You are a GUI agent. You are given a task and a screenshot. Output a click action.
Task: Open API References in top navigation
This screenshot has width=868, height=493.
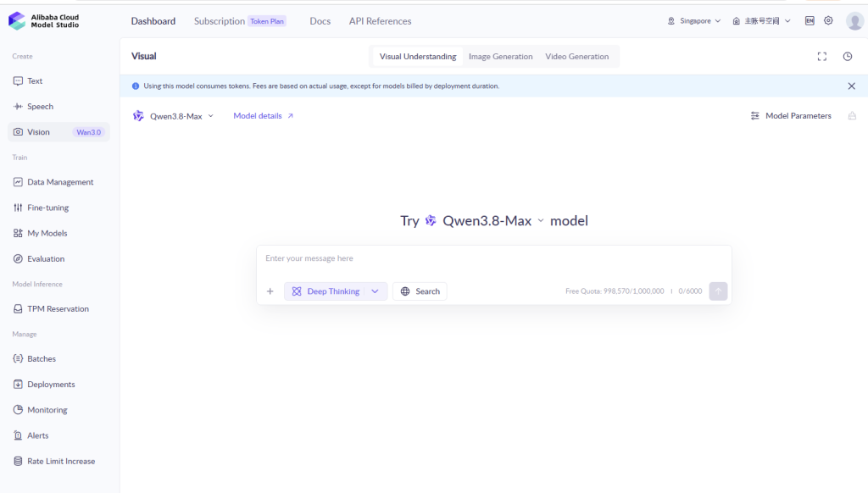click(381, 21)
